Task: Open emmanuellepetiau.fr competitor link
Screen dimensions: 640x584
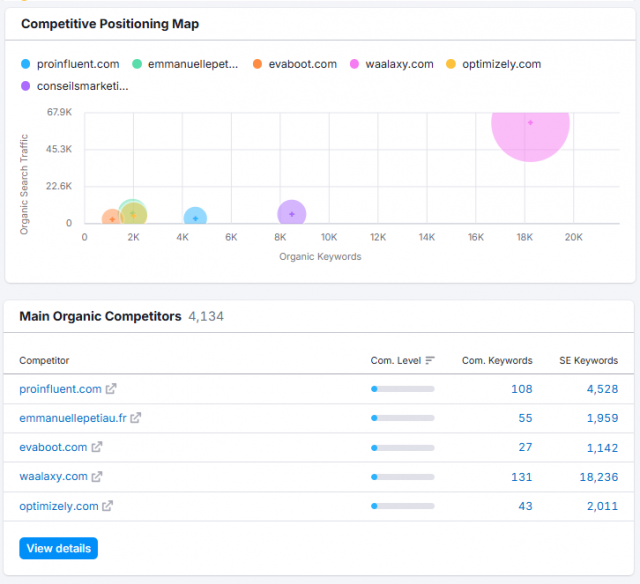Action: click(x=73, y=418)
